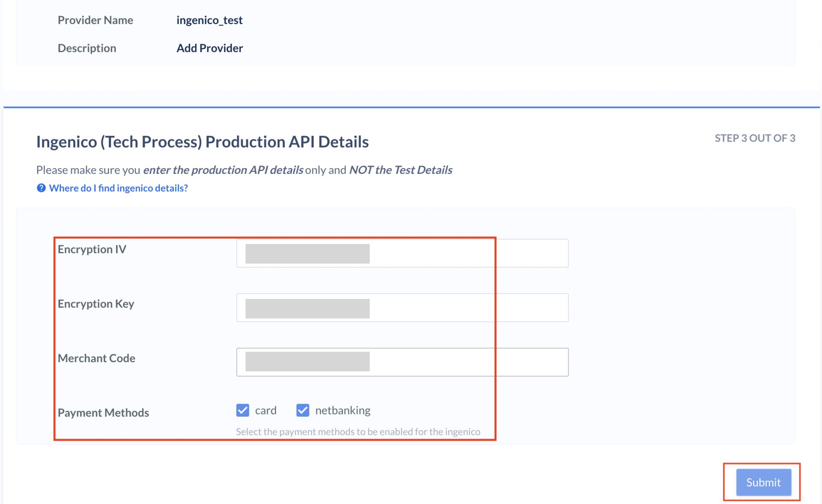Image resolution: width=822 pixels, height=504 pixels.
Task: Uncheck the card payment method checkbox
Action: click(243, 410)
